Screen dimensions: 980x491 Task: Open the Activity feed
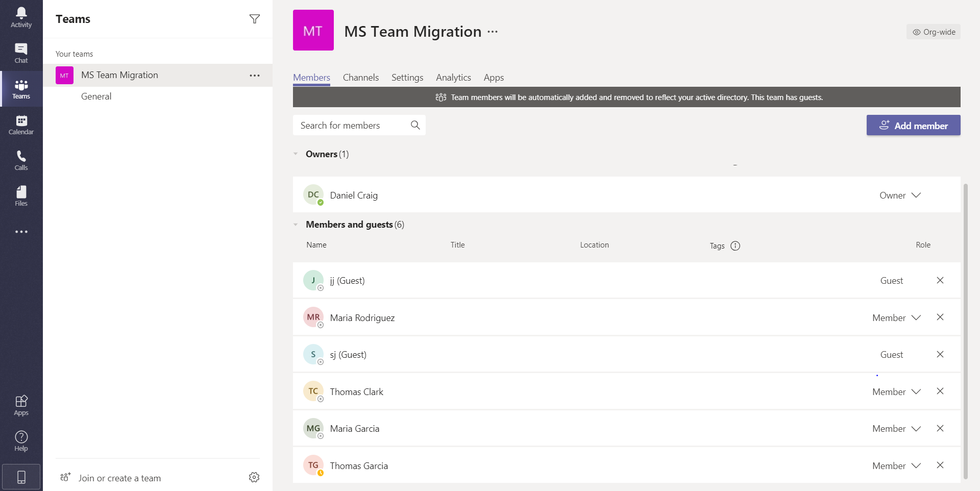click(21, 17)
